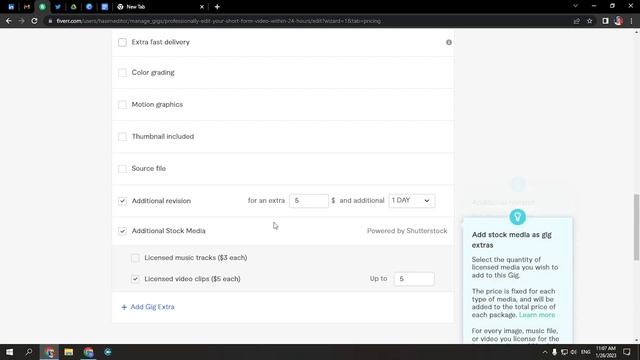Switch ENG input language
Viewport: 640px width, 360px height.
click(x=585, y=352)
